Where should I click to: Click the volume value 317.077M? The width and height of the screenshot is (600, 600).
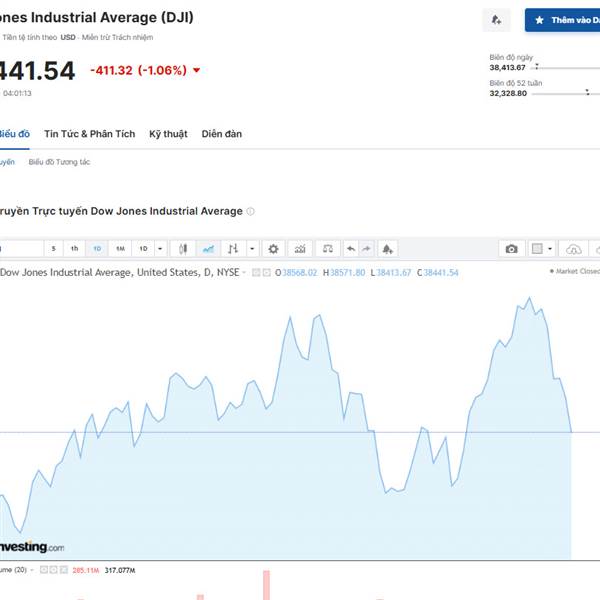(120, 571)
